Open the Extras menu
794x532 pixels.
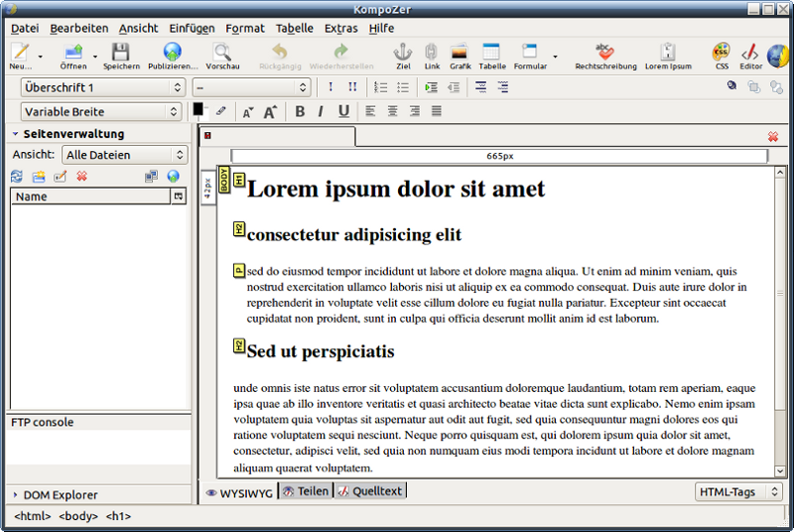point(340,29)
